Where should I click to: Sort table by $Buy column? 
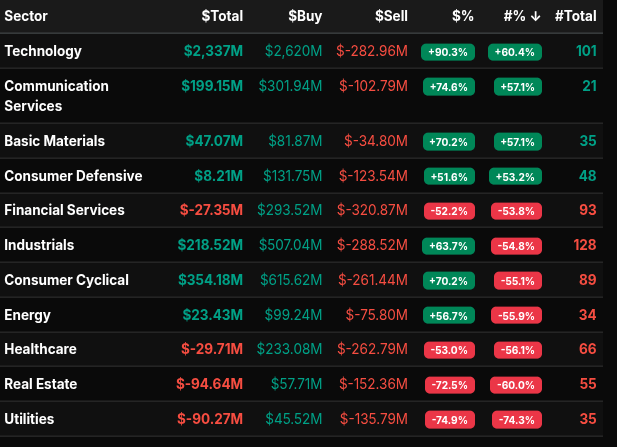[305, 16]
